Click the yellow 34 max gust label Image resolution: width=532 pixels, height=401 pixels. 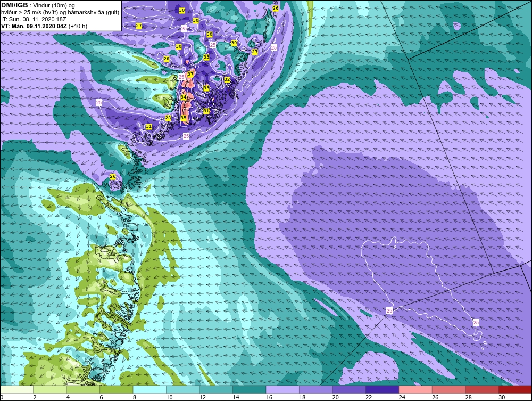coord(184,97)
